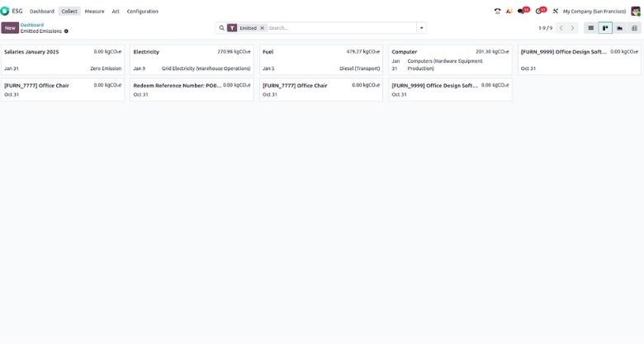
Task: Click the debug tools wrench icon
Action: click(556, 12)
